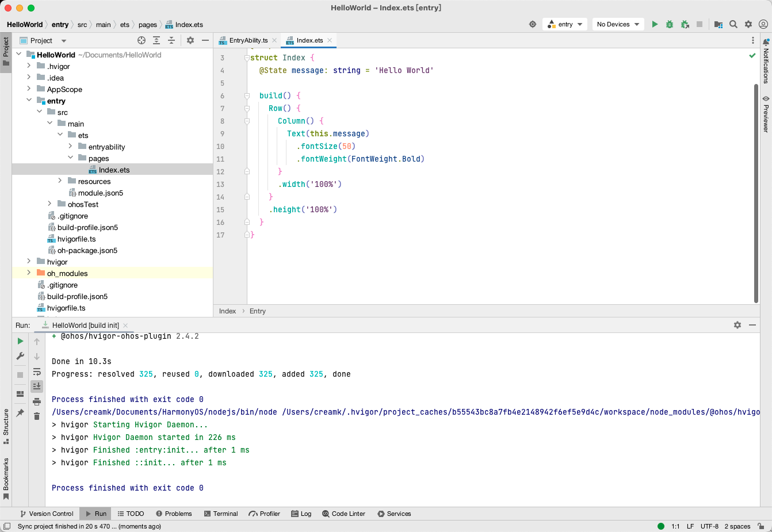Hide the Project panel with minus icon
The image size is (772, 532).
[205, 40]
